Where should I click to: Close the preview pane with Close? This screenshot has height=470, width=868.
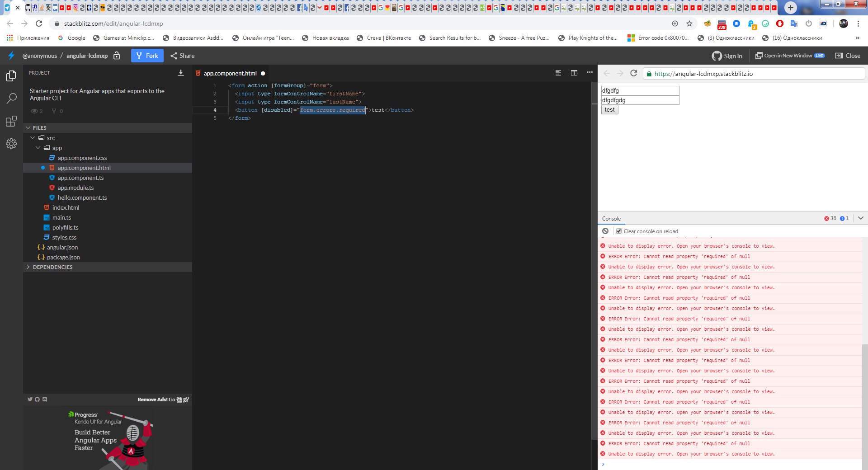[848, 56]
